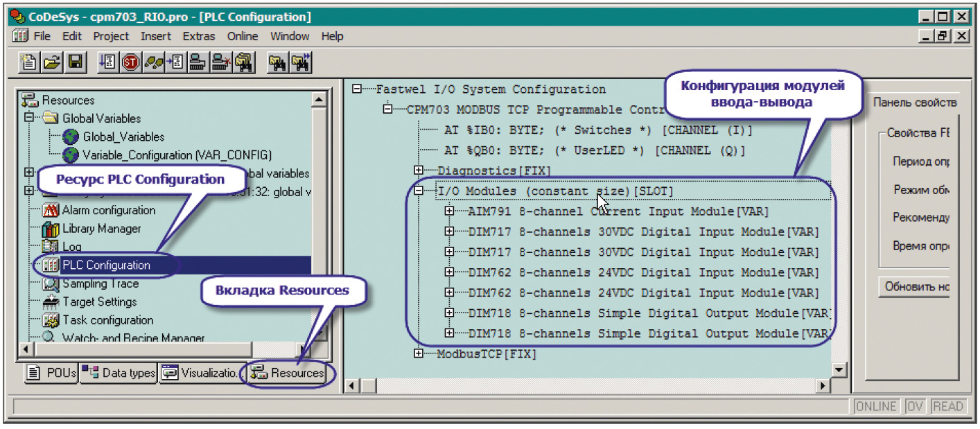Collapse the Global Variables folder node
The width and height of the screenshot is (980, 429).
[x=29, y=119]
